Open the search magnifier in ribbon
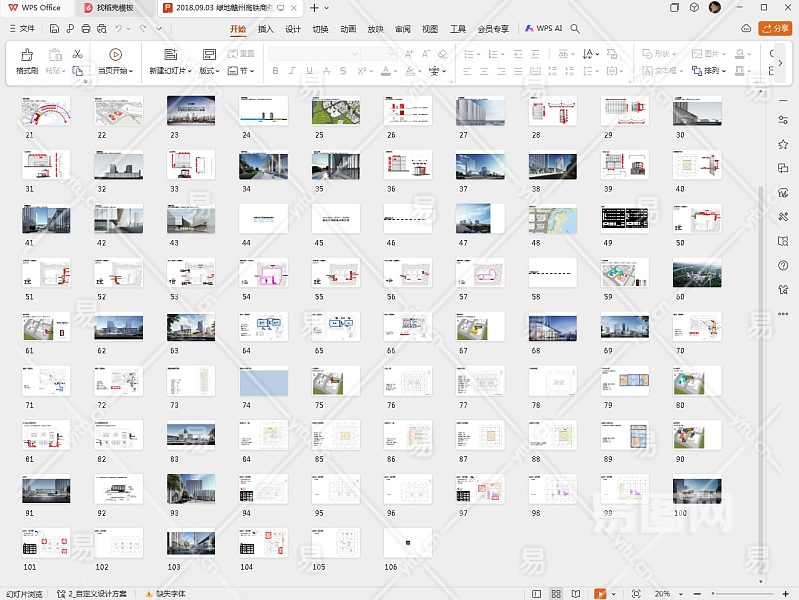This screenshot has width=799, height=600. coord(575,29)
